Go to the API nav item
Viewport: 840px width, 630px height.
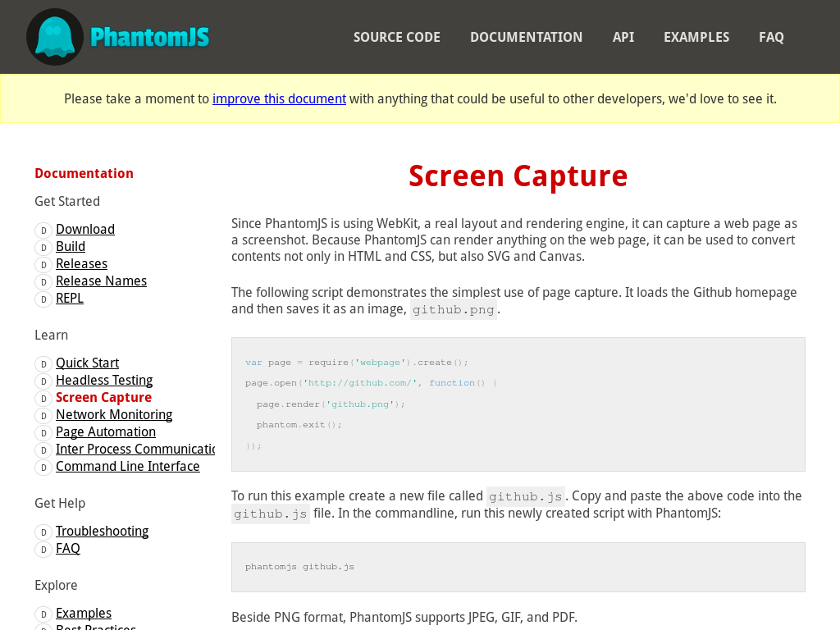click(623, 37)
